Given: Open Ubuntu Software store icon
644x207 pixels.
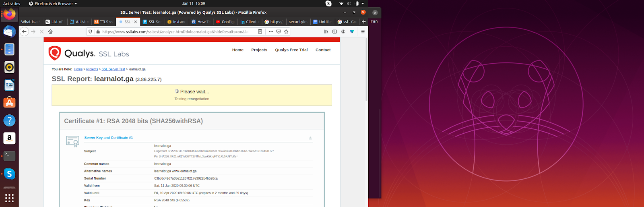Looking at the screenshot, I should (x=9, y=103).
